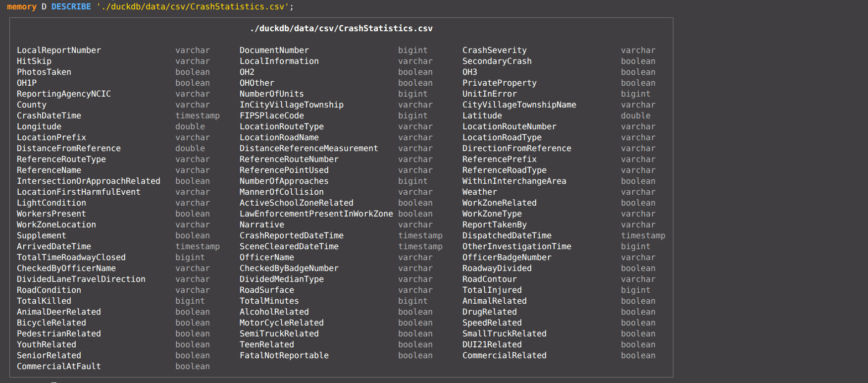The width and height of the screenshot is (868, 383).
Task: Select the CommercialRelated column name
Action: [x=505, y=356]
